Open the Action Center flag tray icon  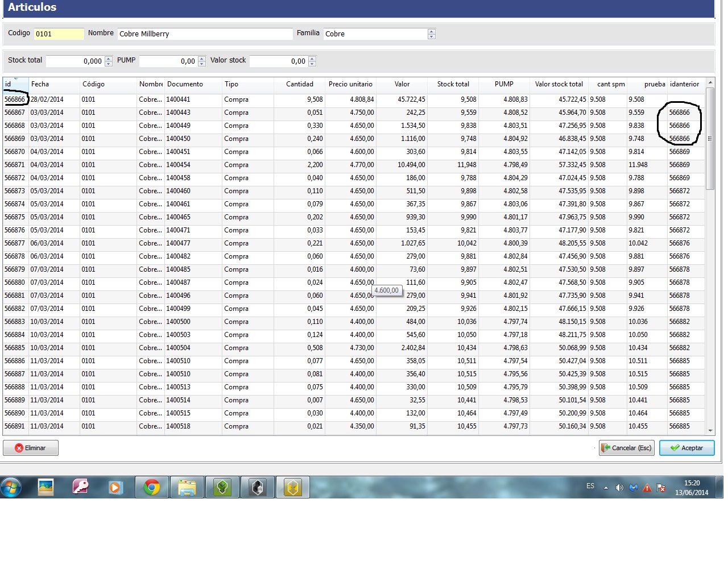661,488
